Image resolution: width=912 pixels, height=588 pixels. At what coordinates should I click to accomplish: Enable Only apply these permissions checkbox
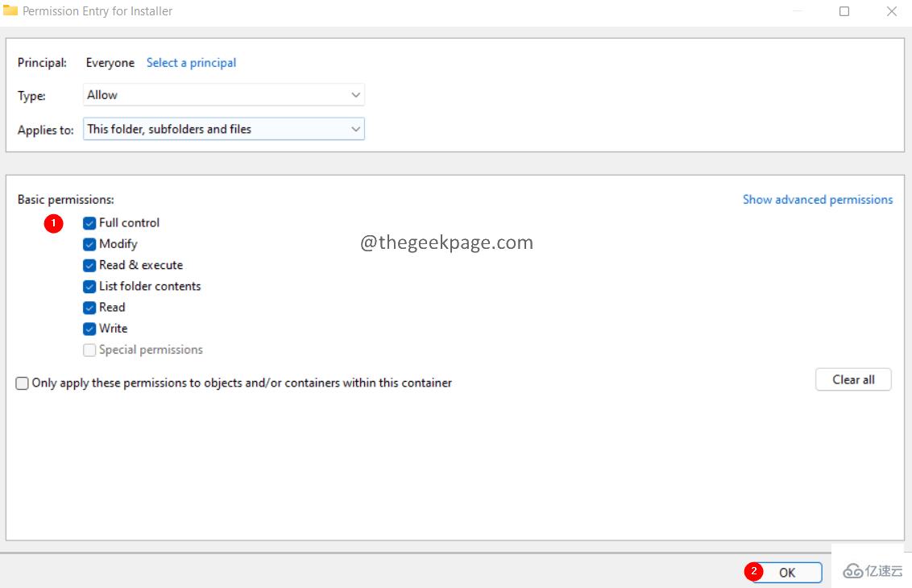[x=23, y=383]
